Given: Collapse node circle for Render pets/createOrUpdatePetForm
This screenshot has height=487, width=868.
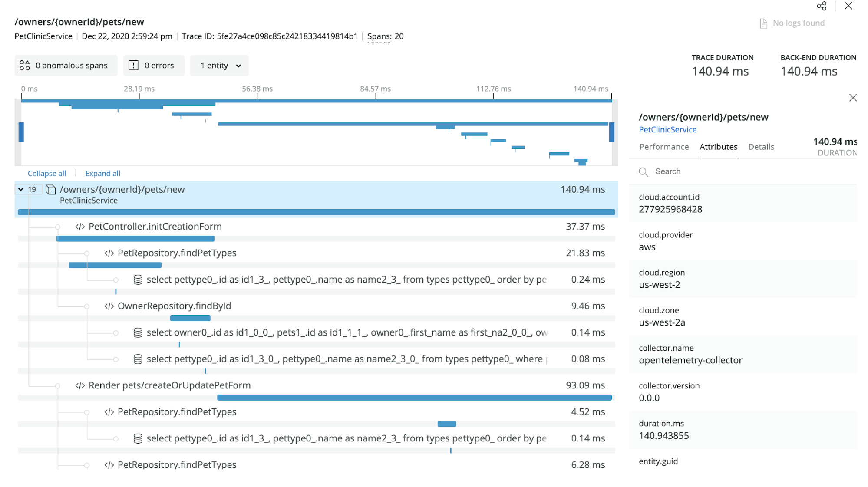Looking at the screenshot, I should (x=57, y=386).
